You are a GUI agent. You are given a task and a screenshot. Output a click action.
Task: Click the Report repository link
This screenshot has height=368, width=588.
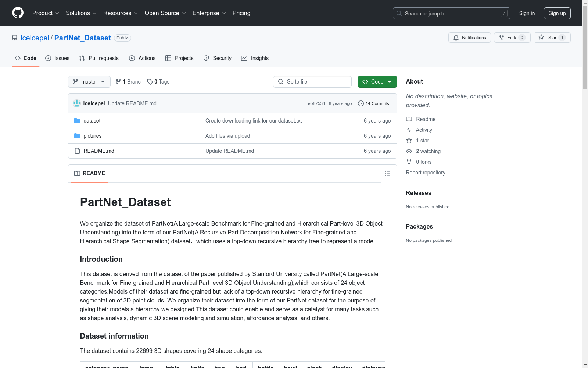coord(426,173)
